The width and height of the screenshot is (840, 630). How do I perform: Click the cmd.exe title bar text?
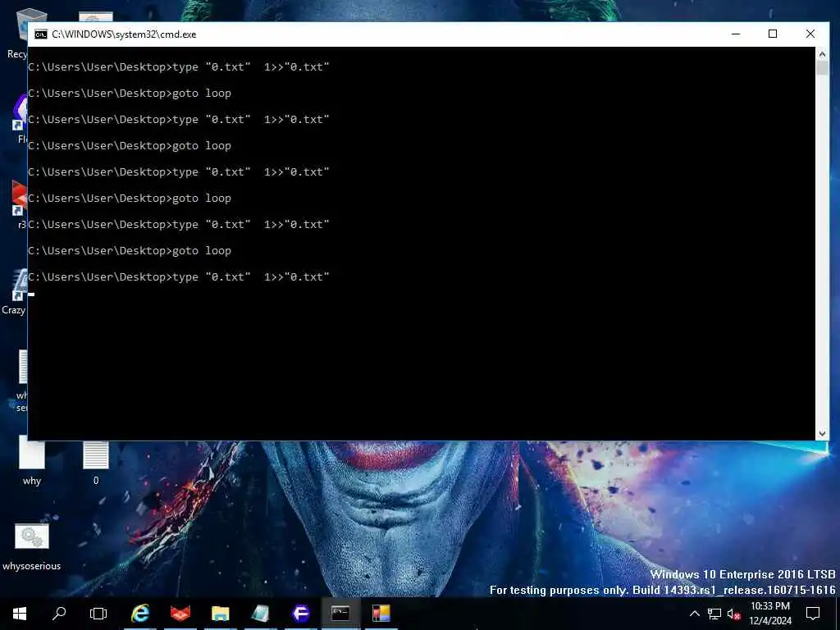[125, 34]
